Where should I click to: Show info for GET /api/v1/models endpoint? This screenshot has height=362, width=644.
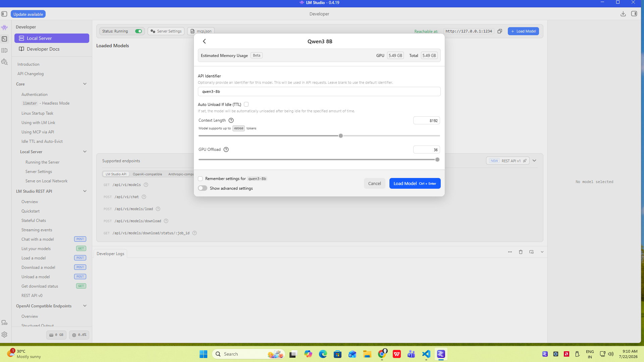click(146, 185)
